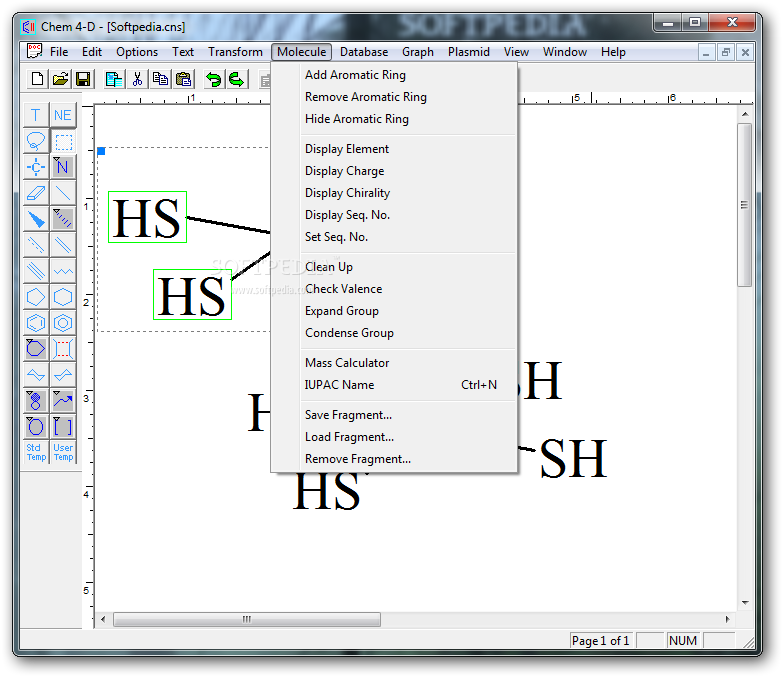
Task: Select the cyclohexane ring tool
Action: click(63, 297)
